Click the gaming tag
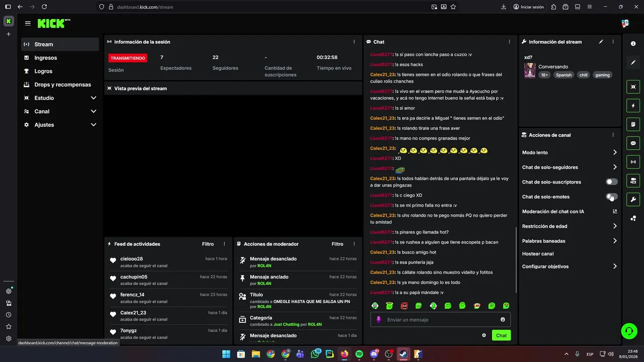The image size is (644, 362). [602, 75]
